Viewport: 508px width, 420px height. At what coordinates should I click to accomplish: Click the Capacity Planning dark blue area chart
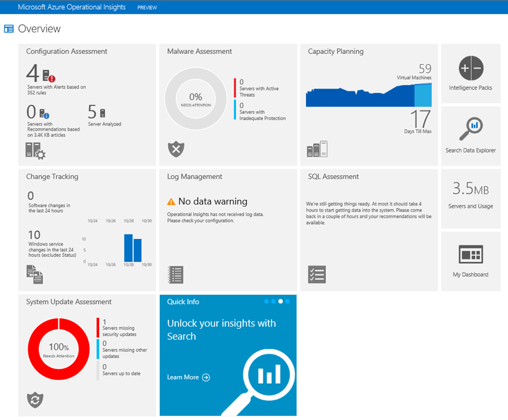[360, 96]
